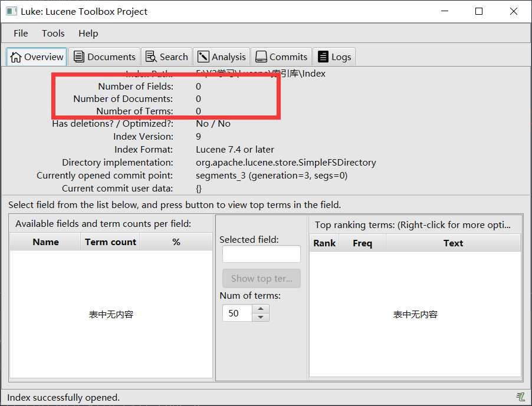Focus the Selected field text box

tap(262, 254)
